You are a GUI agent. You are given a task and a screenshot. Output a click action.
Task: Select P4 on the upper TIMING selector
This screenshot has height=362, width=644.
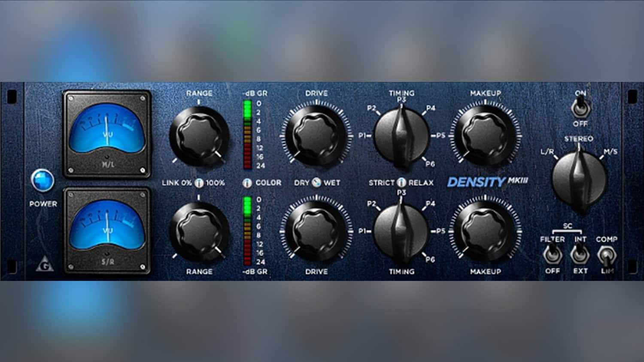point(430,108)
